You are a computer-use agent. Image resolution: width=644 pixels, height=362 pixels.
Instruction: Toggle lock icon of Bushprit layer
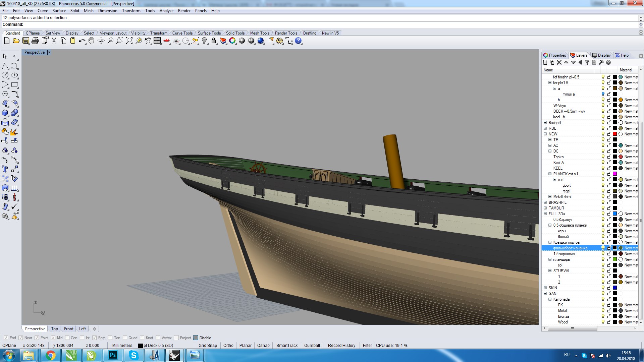pos(609,123)
